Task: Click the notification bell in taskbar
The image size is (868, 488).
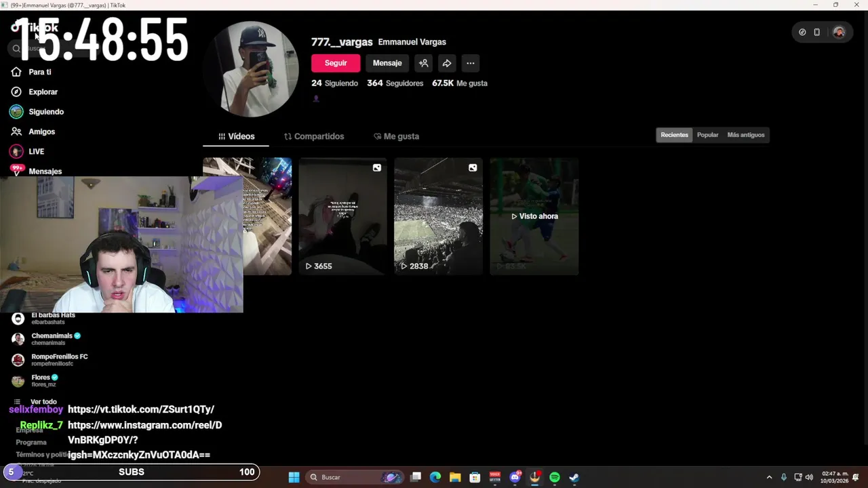Action: [856, 477]
